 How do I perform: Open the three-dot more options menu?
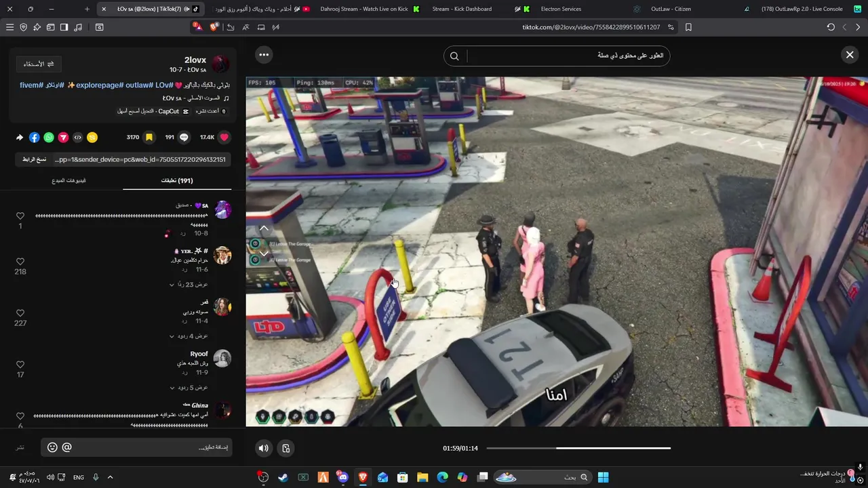[264, 55]
